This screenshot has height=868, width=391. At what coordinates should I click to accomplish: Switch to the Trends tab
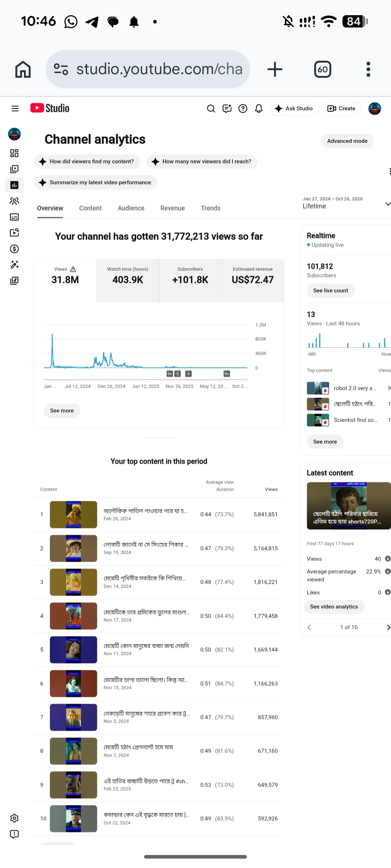[211, 208]
